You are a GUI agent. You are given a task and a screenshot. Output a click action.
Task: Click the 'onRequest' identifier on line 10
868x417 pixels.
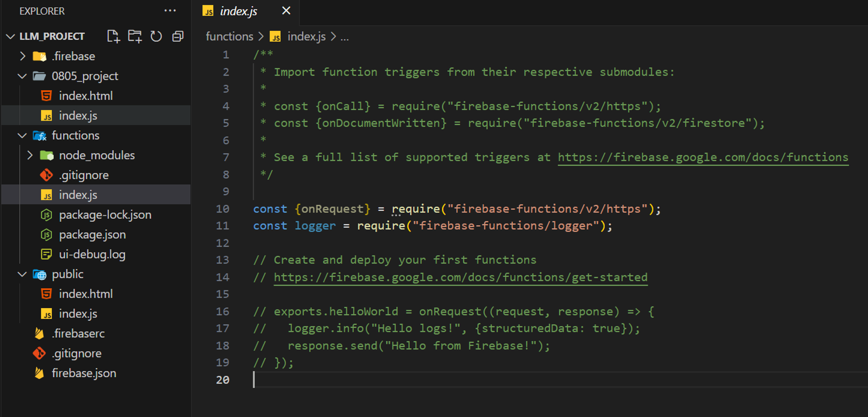(x=332, y=209)
